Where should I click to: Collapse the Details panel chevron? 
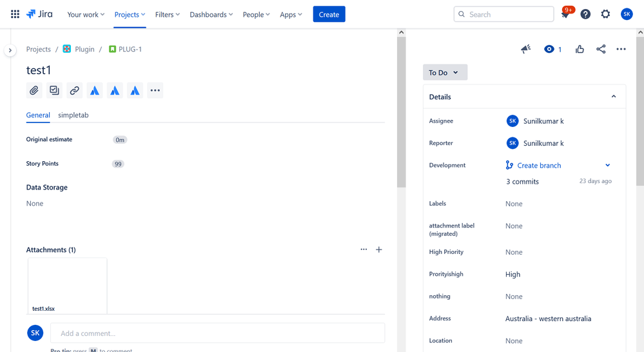pos(614,97)
